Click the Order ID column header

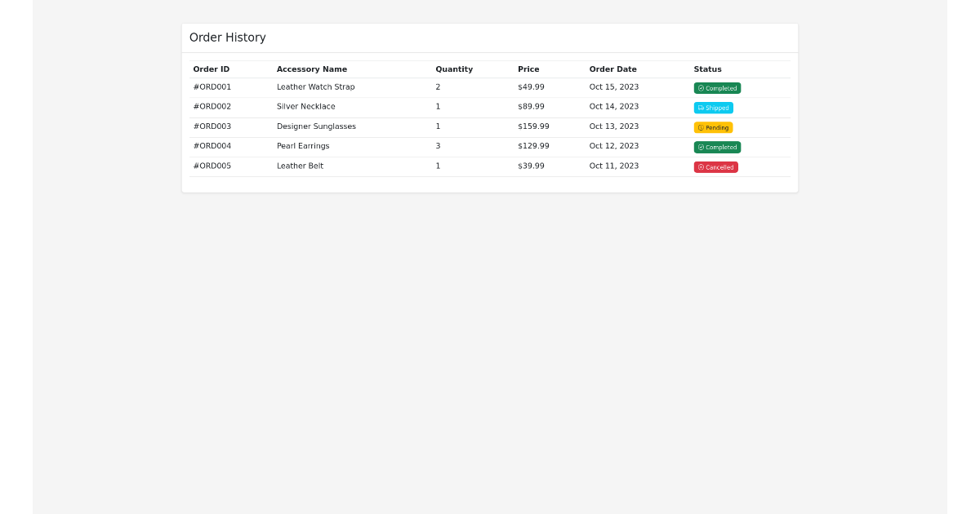point(211,69)
